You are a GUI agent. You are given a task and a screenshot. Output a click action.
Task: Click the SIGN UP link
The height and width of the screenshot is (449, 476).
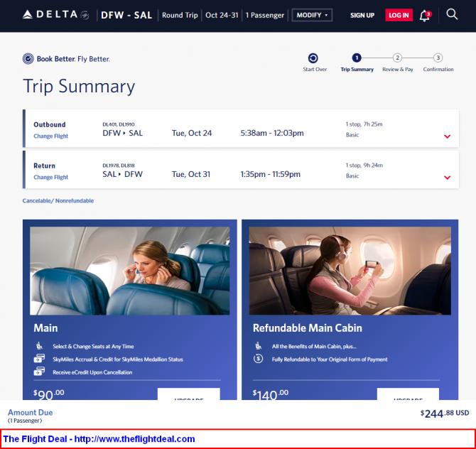click(x=362, y=15)
